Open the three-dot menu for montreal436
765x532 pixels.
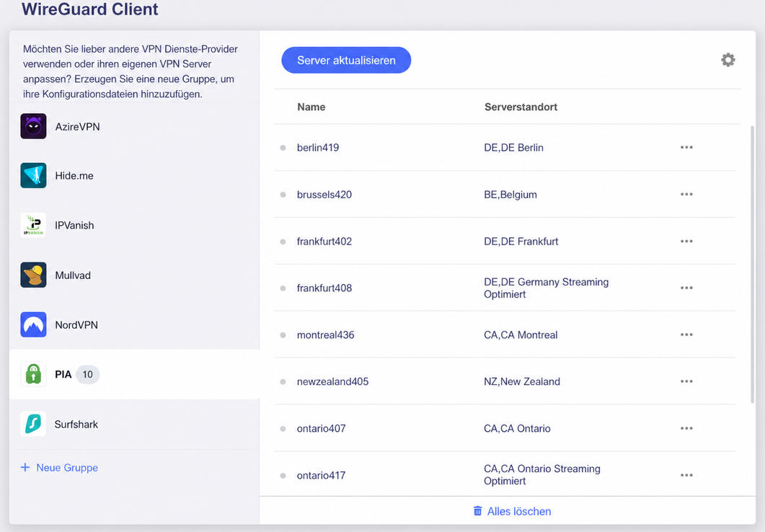[686, 334]
